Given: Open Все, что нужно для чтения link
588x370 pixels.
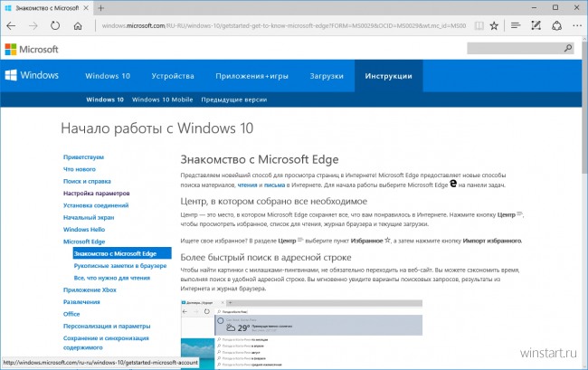Looking at the screenshot, I should click(x=112, y=278).
